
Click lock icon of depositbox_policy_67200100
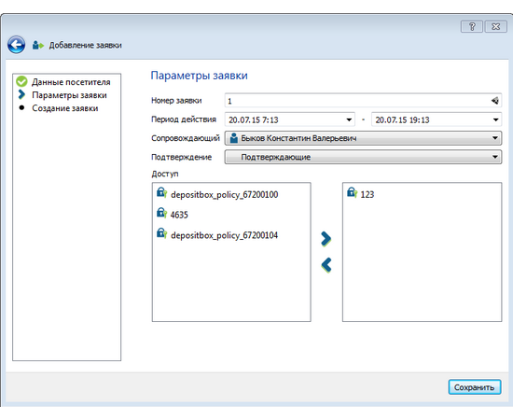(x=161, y=192)
